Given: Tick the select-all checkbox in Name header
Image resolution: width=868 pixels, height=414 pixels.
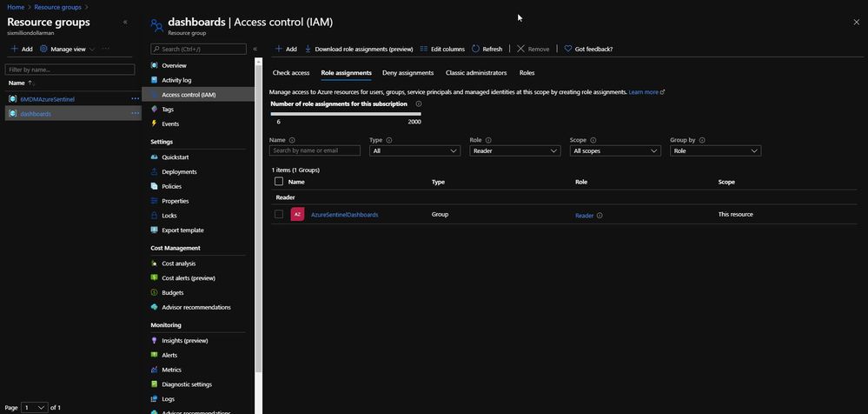Looking at the screenshot, I should tap(279, 181).
